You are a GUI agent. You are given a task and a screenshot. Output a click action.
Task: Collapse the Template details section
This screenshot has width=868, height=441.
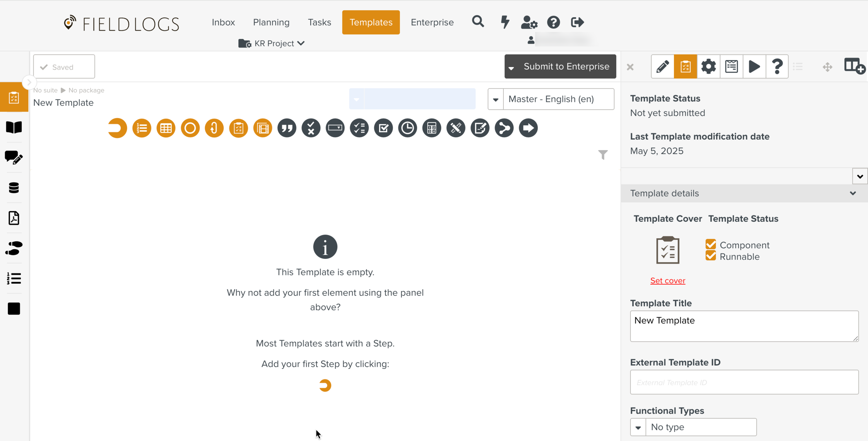tap(853, 193)
